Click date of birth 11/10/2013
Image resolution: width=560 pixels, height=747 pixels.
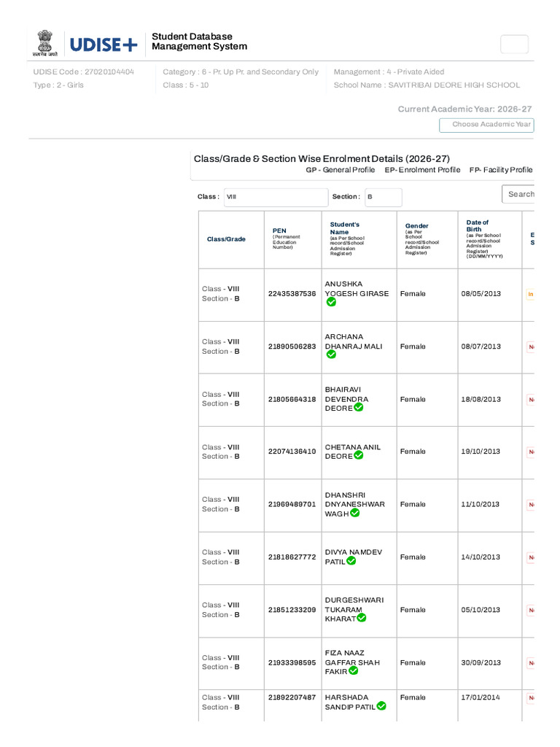(x=481, y=505)
